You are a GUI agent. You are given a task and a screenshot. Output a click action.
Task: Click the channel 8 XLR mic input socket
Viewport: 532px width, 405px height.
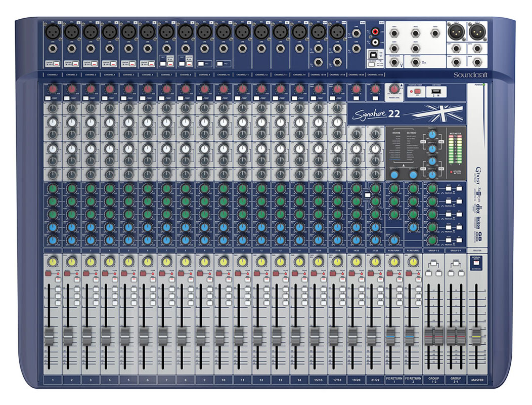[x=185, y=32]
